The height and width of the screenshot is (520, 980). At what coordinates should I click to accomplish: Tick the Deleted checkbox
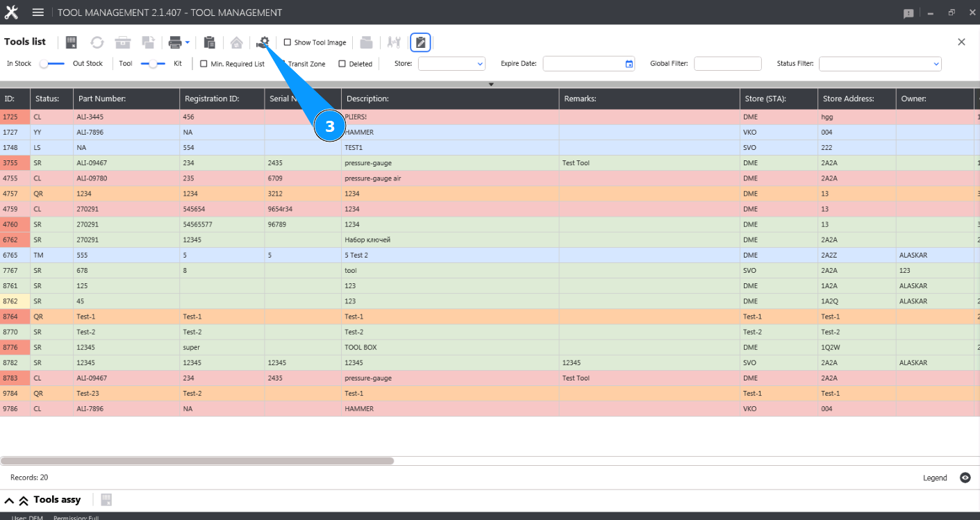tap(342, 64)
